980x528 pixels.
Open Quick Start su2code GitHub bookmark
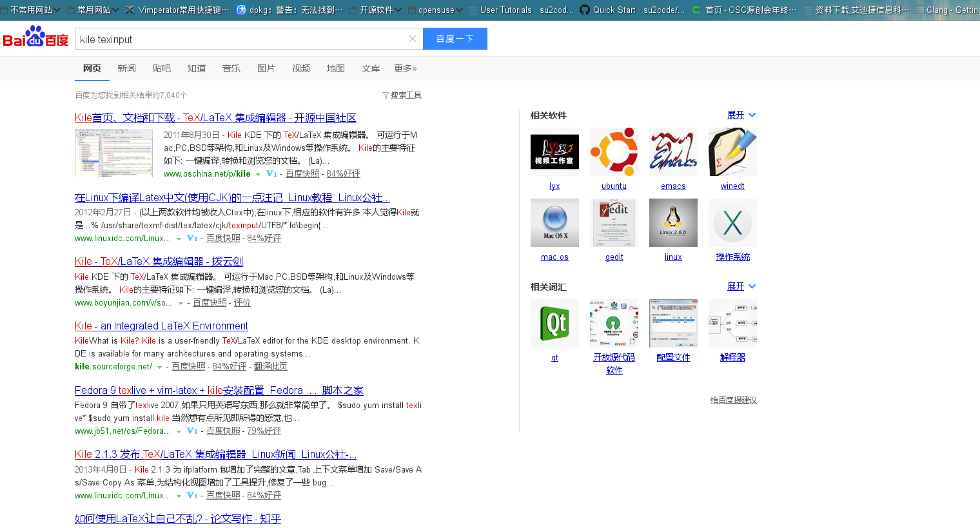point(632,10)
